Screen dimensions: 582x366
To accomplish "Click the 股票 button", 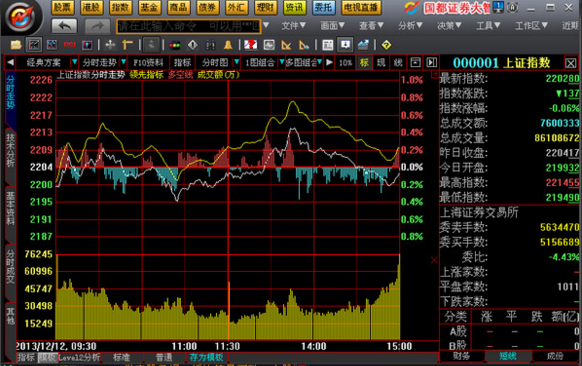I will point(62,7).
